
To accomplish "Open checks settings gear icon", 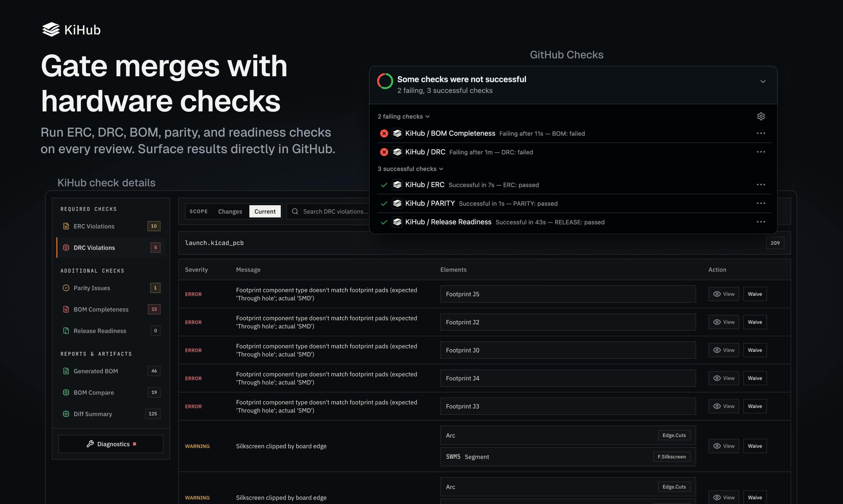I will tap(761, 116).
